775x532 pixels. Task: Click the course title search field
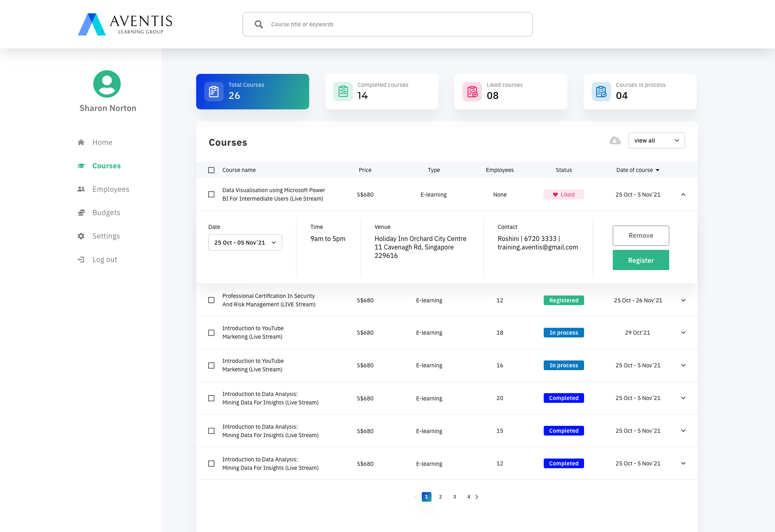click(x=387, y=24)
